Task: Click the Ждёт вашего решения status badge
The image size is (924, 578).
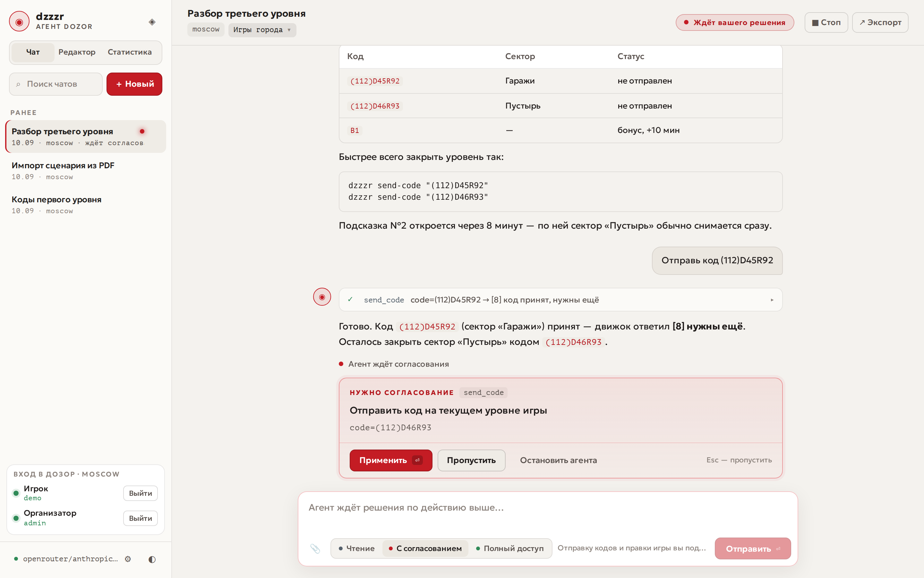Action: [x=735, y=22]
